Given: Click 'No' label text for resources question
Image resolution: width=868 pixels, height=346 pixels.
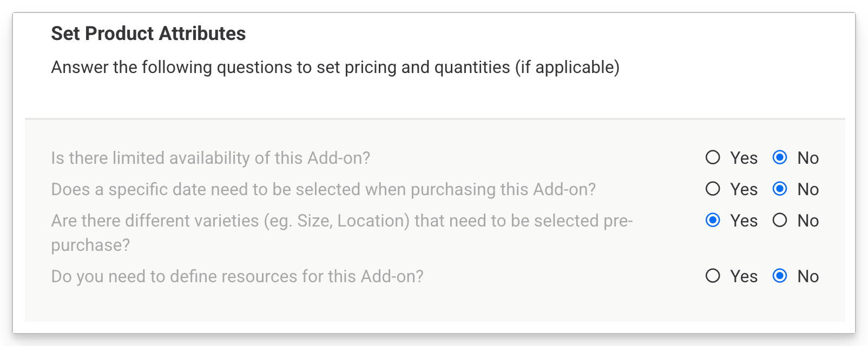Looking at the screenshot, I should [x=808, y=276].
